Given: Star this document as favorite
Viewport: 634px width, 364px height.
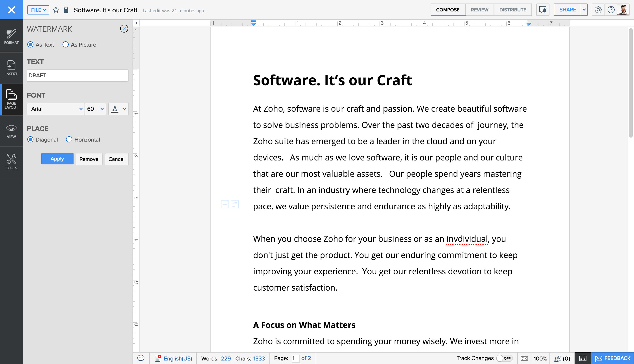Looking at the screenshot, I should (56, 10).
